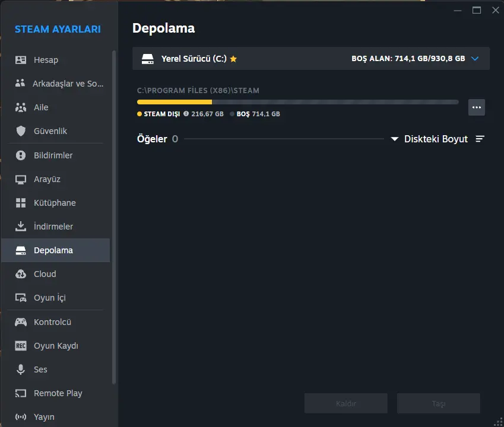Go to the Aile settings section
This screenshot has height=427, width=504.
(x=56, y=107)
